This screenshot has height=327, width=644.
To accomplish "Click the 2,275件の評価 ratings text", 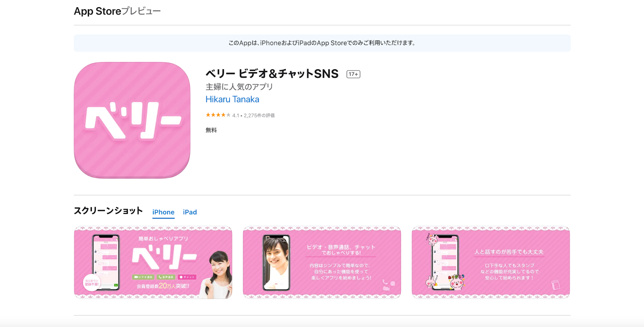I will 259,116.
